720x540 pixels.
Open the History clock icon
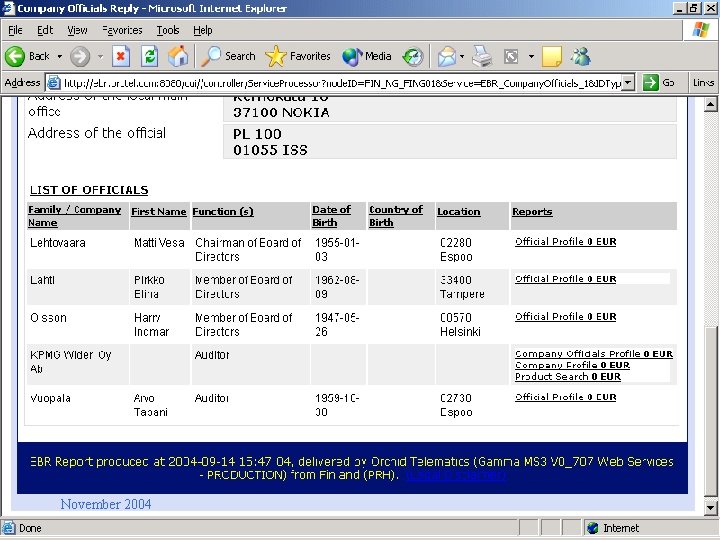pos(412,56)
